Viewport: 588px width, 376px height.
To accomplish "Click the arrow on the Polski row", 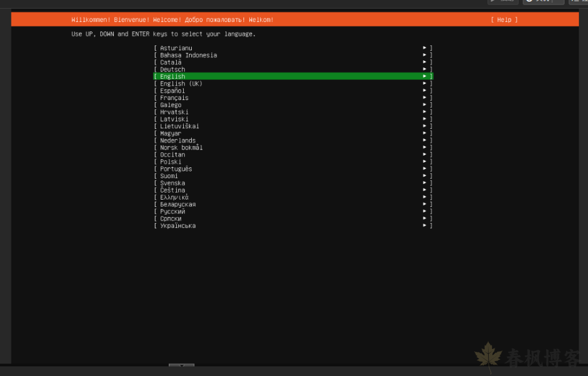I will coord(424,161).
